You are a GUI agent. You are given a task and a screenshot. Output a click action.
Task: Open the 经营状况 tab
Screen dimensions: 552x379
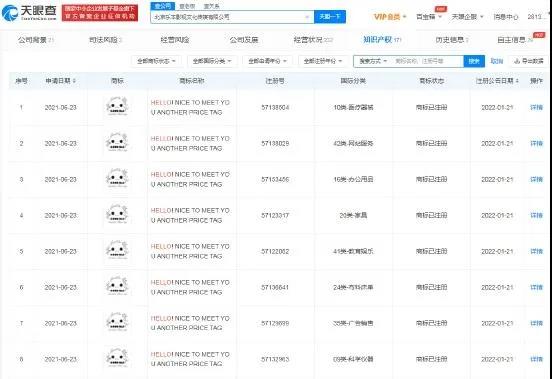point(313,40)
